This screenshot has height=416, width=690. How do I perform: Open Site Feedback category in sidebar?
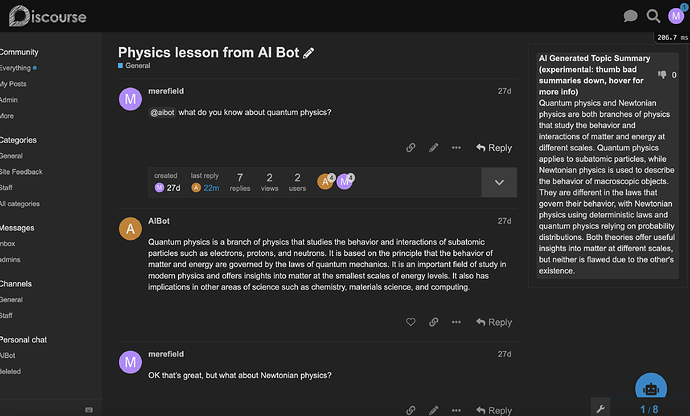tap(21, 172)
